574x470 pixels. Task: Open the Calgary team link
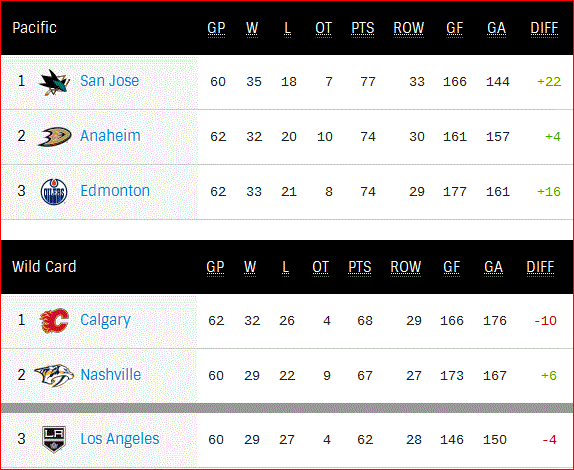[x=105, y=321]
